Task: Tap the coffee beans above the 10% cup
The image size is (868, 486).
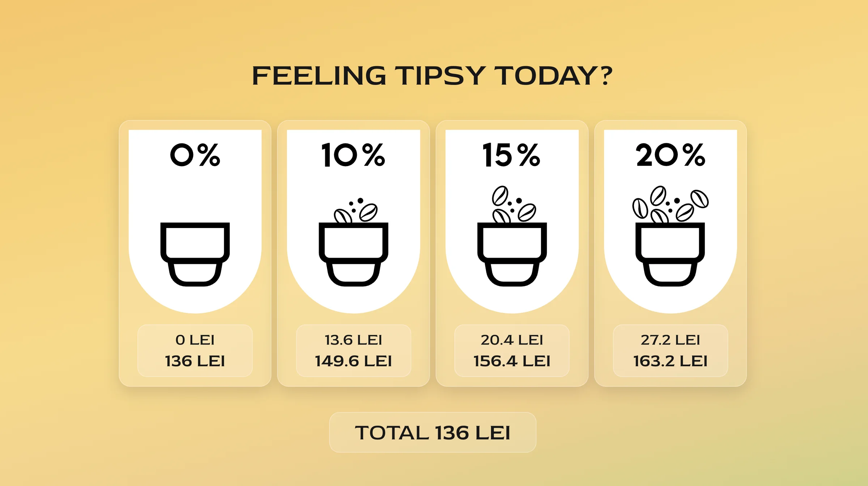Action: 356,211
